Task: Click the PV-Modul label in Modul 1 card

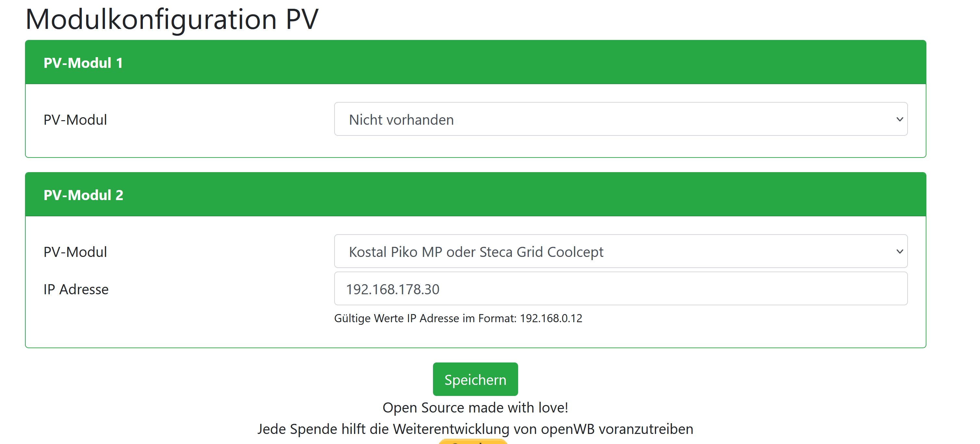Action: (x=75, y=120)
